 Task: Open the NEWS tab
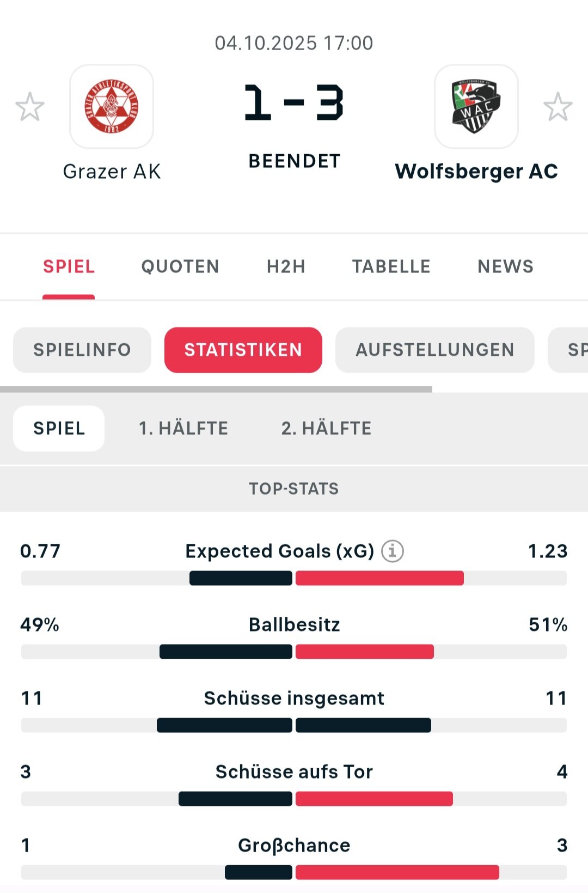coord(505,266)
